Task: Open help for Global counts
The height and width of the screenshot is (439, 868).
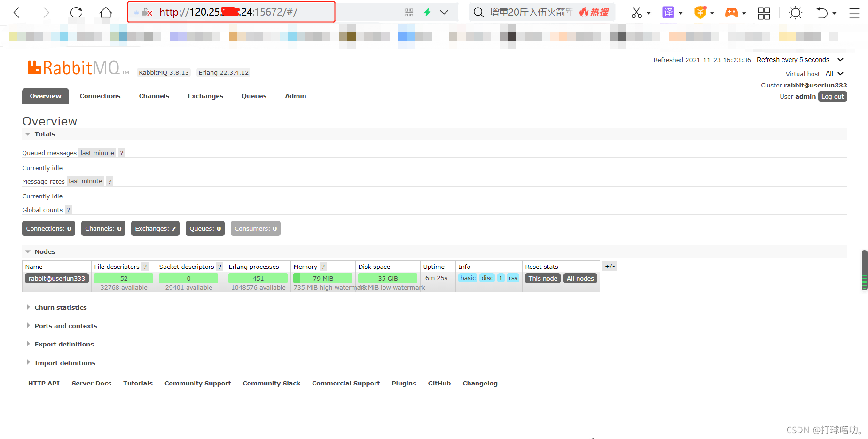Action: (x=69, y=210)
